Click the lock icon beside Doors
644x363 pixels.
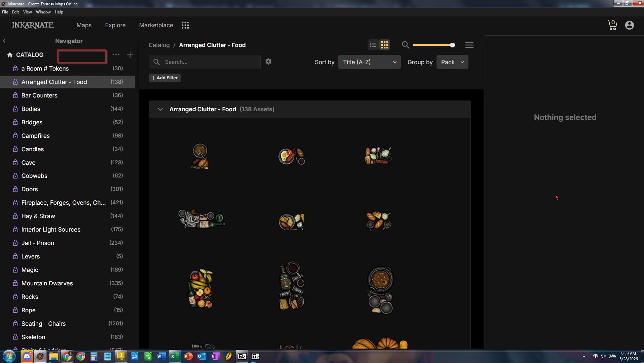15,189
